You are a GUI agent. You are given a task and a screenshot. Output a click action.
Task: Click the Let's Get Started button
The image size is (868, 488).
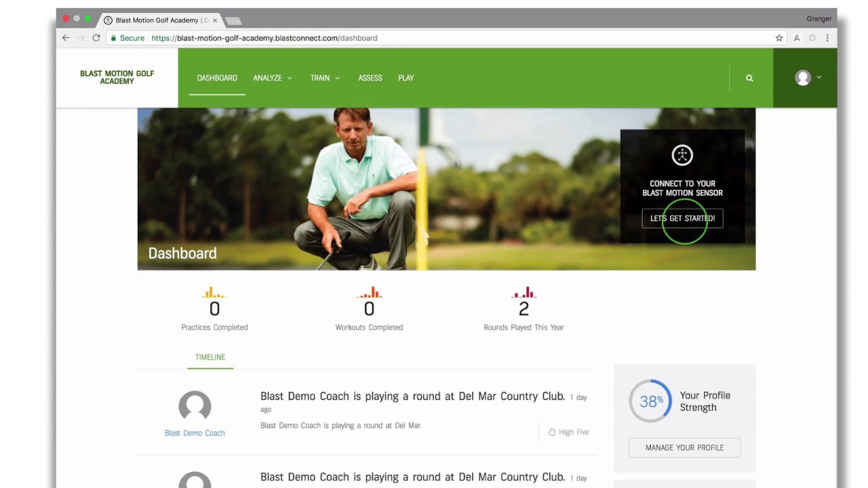682,218
